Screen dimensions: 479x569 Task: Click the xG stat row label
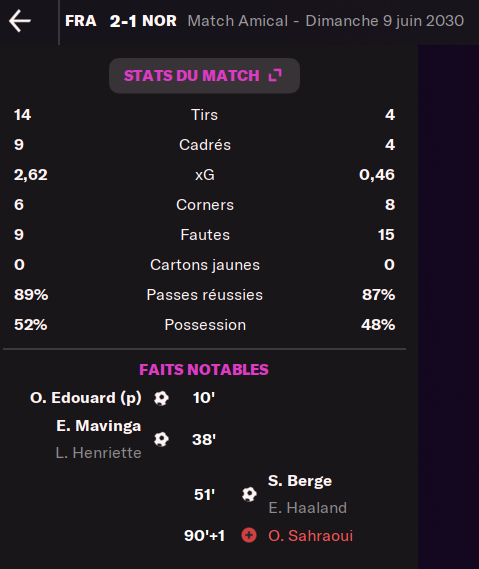(x=205, y=175)
